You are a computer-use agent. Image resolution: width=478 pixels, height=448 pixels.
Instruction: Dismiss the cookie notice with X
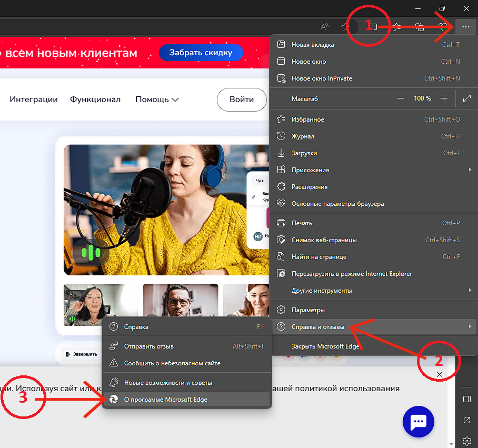tap(440, 374)
